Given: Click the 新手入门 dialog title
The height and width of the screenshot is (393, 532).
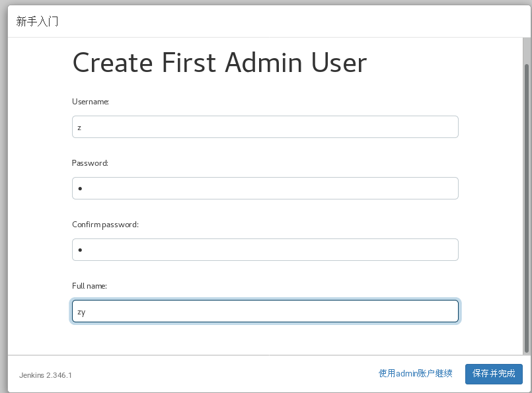Looking at the screenshot, I should pos(38,21).
